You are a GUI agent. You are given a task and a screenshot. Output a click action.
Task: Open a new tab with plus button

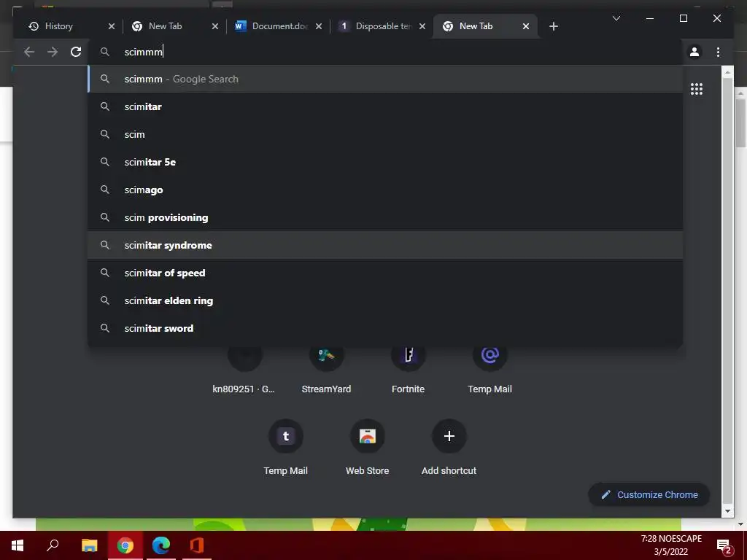pyautogui.click(x=554, y=26)
